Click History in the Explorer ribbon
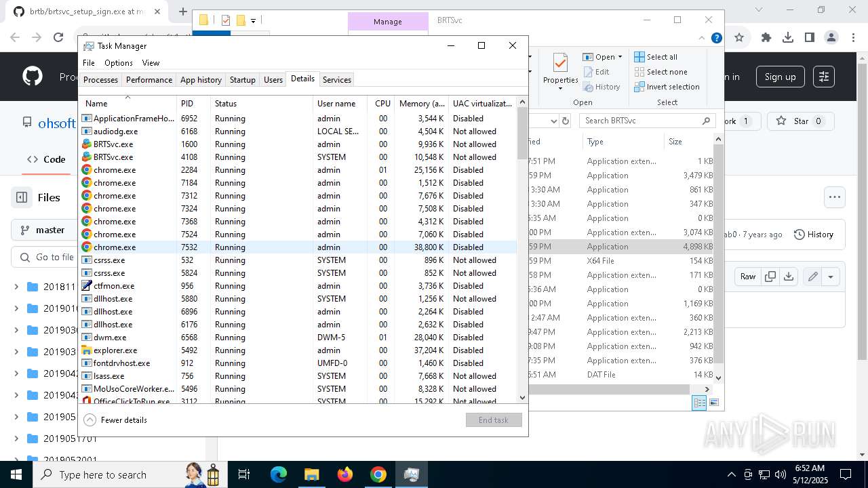 coord(601,87)
